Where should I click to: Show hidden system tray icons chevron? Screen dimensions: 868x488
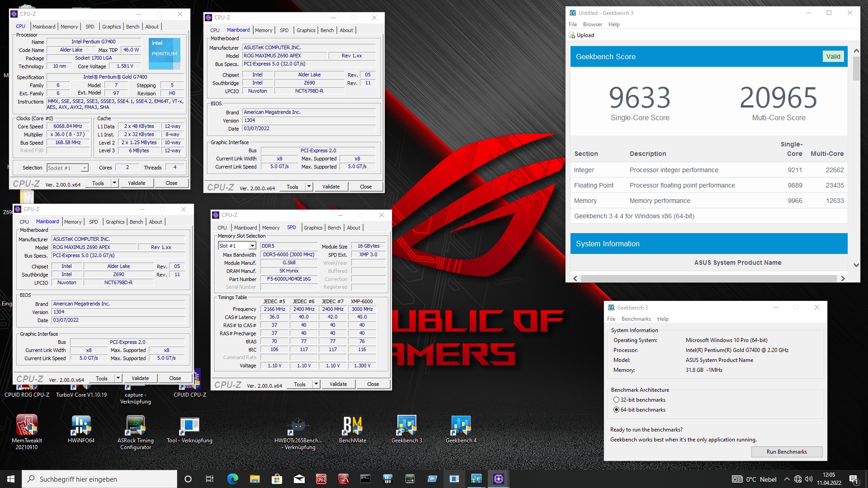(787, 479)
